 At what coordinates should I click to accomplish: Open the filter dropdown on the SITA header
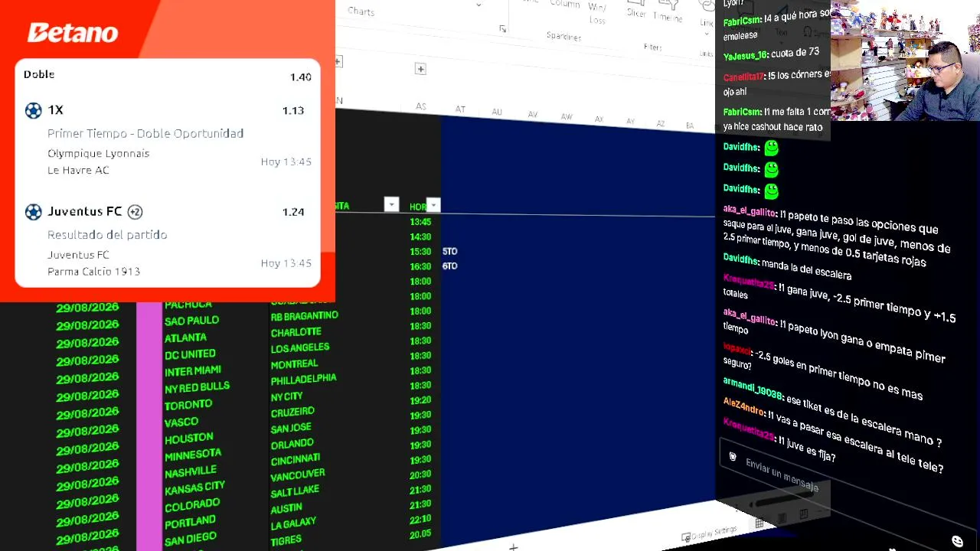[x=391, y=204]
